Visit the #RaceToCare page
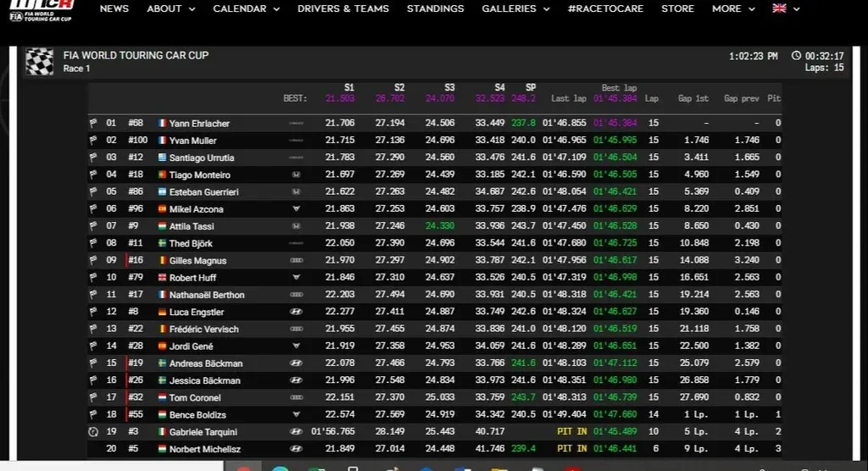868x471 pixels. (x=605, y=8)
